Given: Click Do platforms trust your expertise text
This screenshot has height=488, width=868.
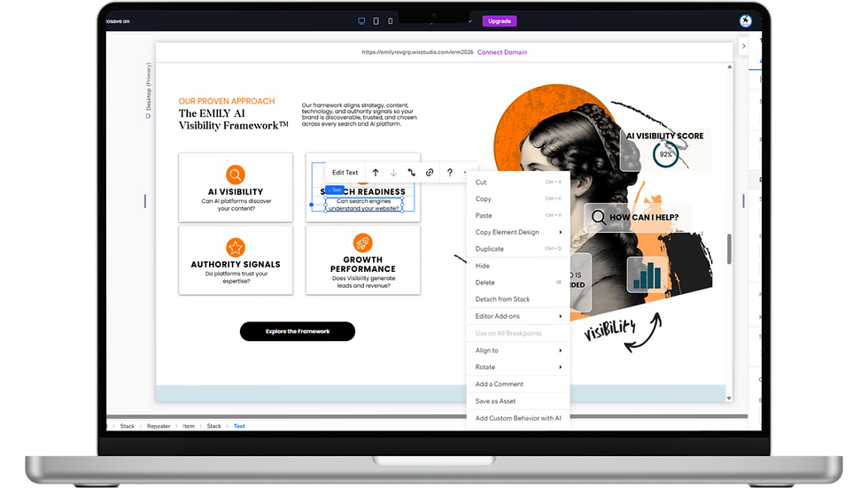Looking at the screenshot, I should 236,277.
